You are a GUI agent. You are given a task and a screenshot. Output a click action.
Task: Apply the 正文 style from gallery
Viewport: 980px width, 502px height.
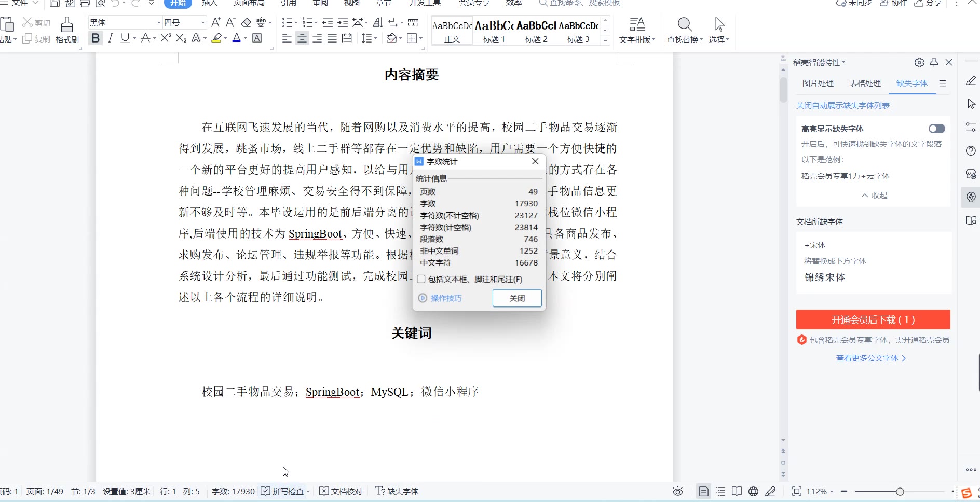tap(452, 30)
